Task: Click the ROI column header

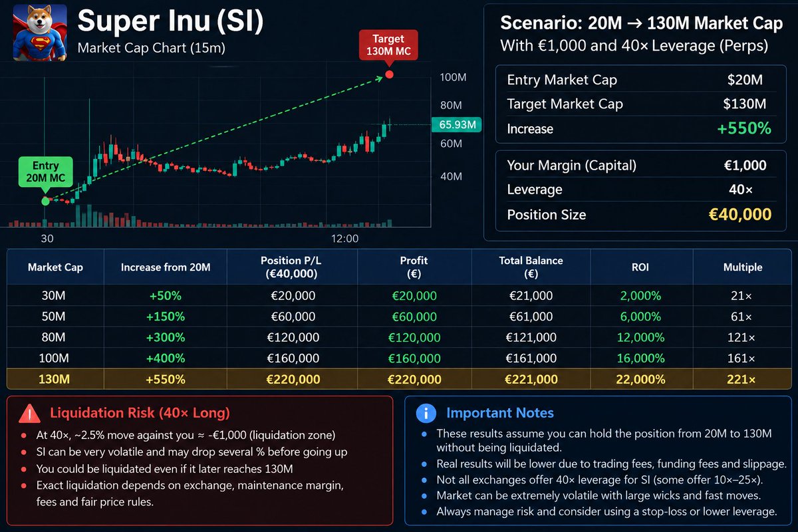Action: [x=641, y=267]
